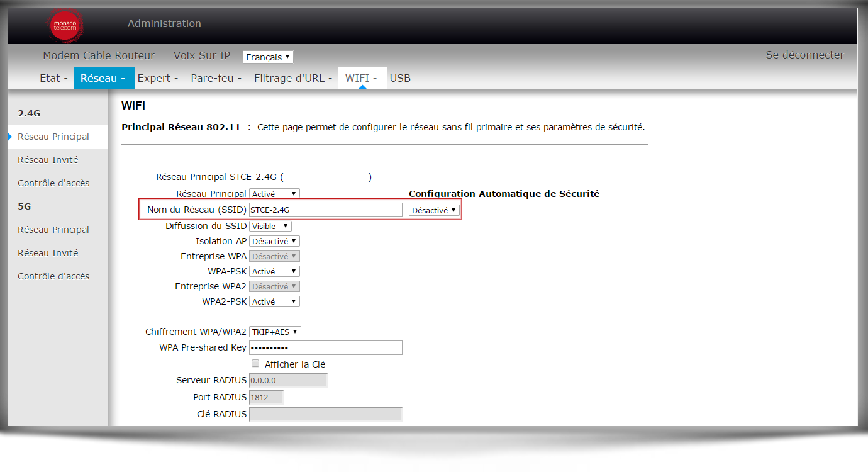Open 2.4G Réseau Invité in sidebar

(48, 160)
